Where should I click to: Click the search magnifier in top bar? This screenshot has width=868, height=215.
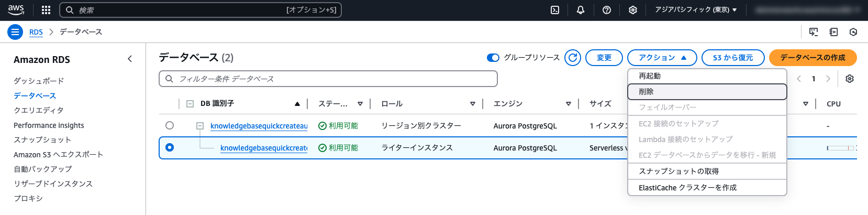point(70,10)
